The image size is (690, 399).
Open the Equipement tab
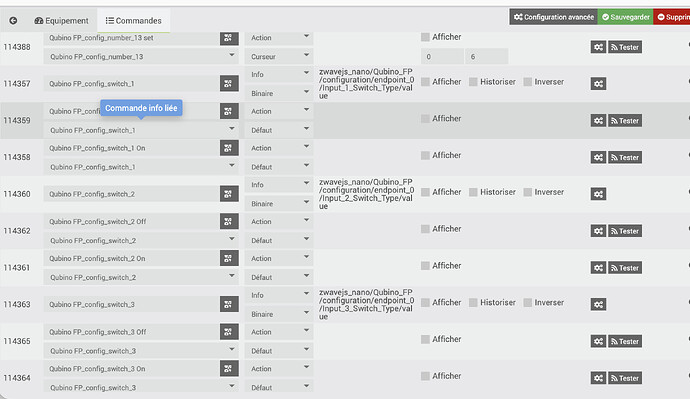pyautogui.click(x=62, y=21)
